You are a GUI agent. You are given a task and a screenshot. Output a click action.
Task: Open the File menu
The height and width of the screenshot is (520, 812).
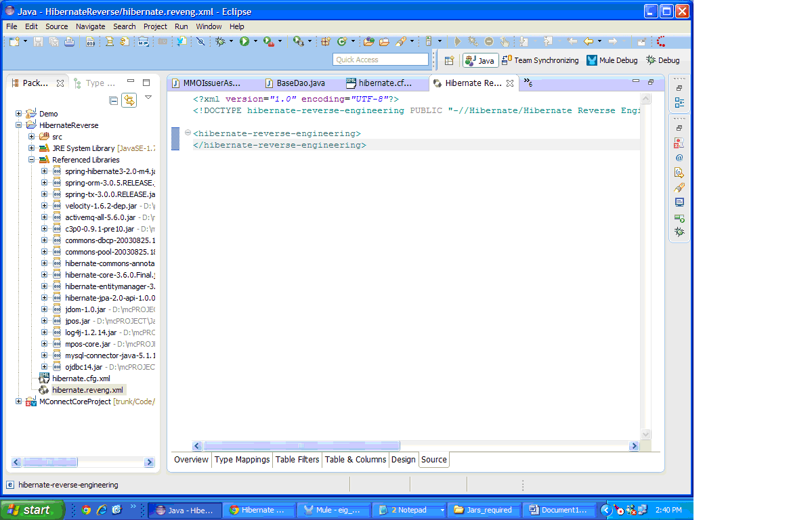pyautogui.click(x=12, y=26)
